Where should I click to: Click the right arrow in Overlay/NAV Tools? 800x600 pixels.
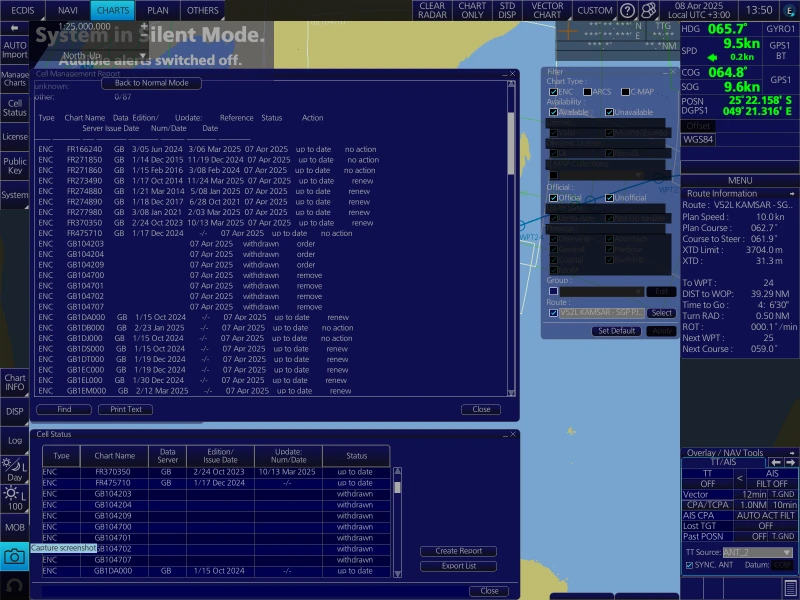pyautogui.click(x=790, y=462)
